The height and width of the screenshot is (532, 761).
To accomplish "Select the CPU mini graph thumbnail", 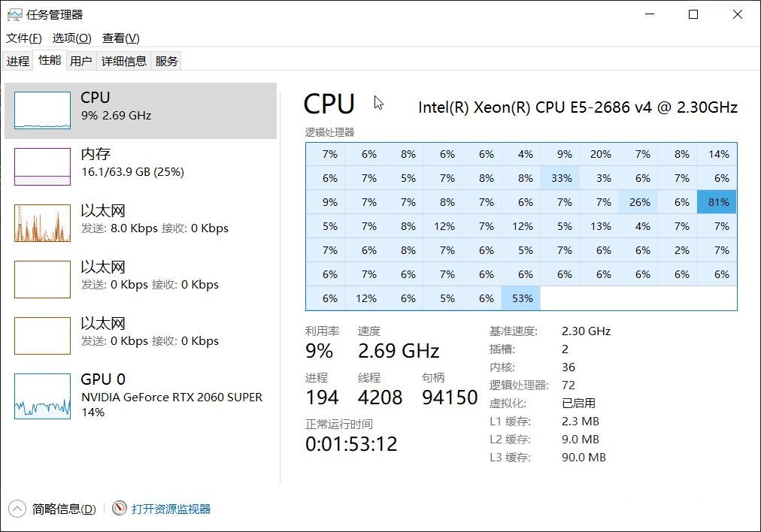I will point(42,110).
